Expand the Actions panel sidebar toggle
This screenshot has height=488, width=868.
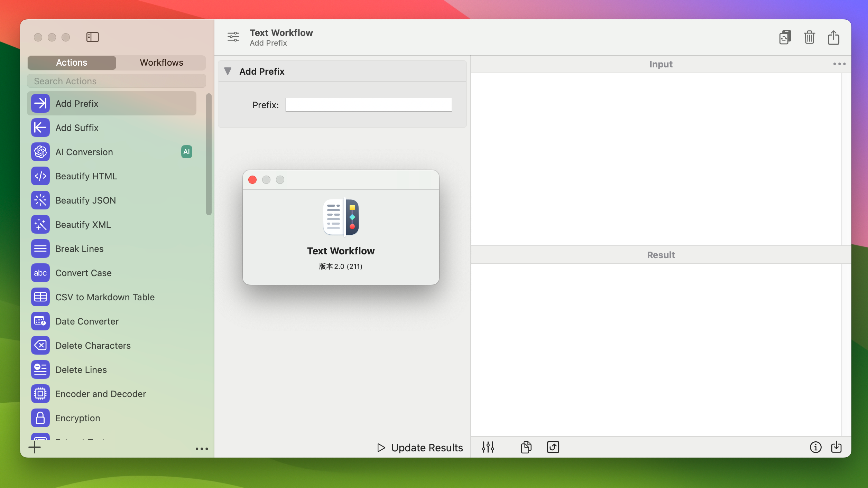click(92, 37)
